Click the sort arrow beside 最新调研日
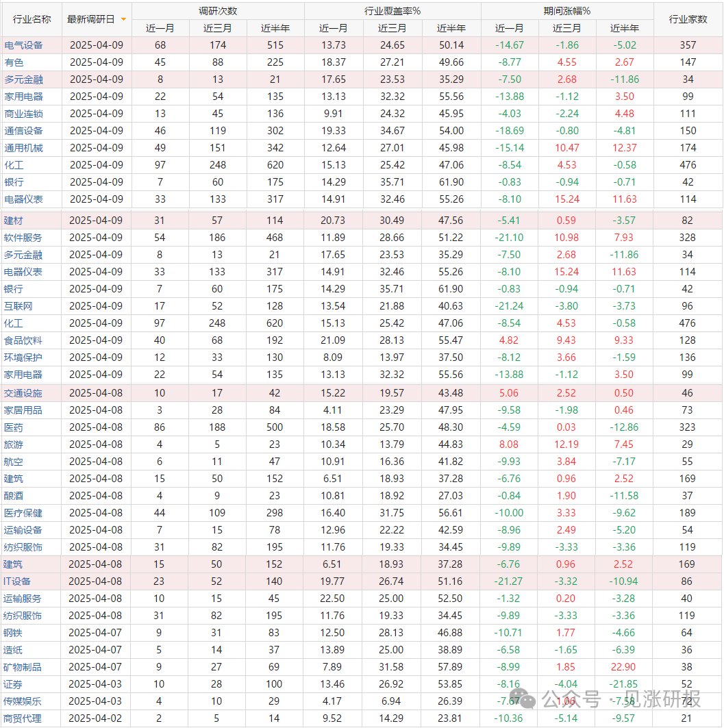Screen dimensions: 724x728 click(x=123, y=19)
